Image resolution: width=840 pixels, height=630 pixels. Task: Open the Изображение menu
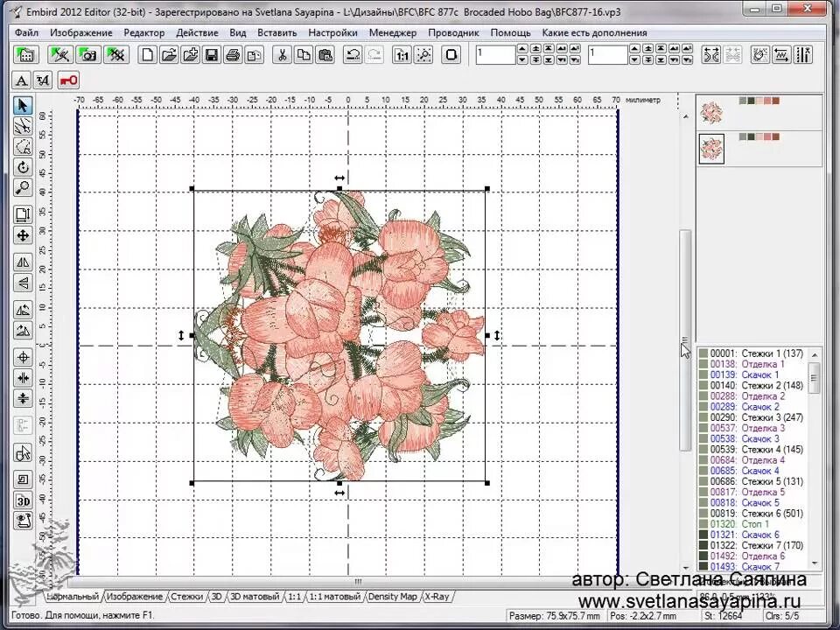coord(80,32)
